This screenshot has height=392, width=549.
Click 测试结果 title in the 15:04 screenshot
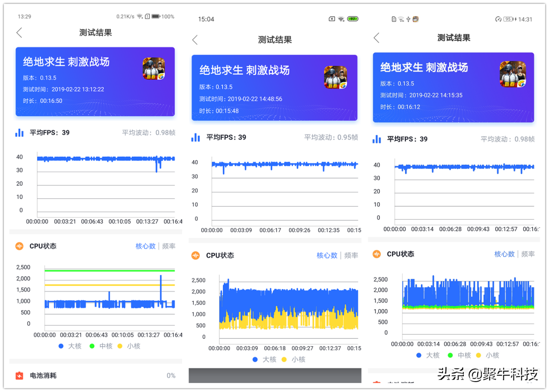click(275, 40)
